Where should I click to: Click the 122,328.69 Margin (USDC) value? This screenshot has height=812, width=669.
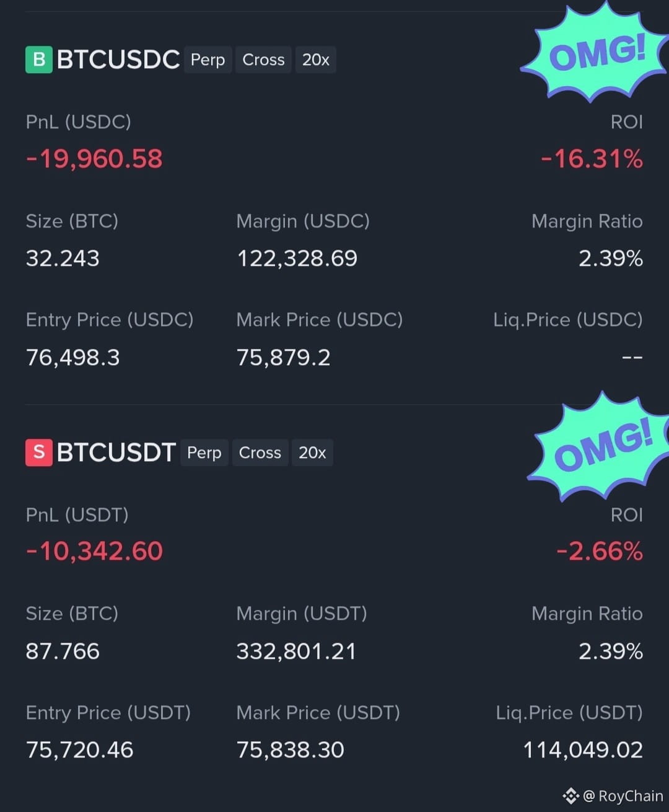point(297,258)
